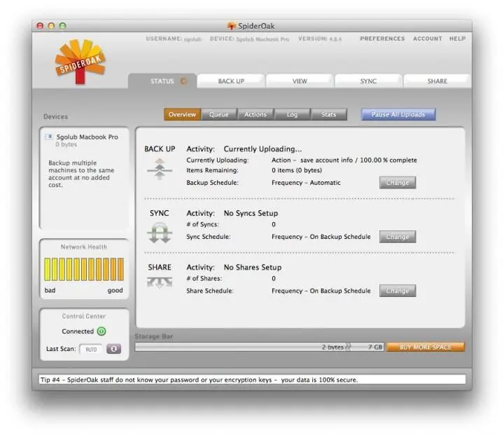Click the Storage Bar usage indicator
This screenshot has width=504, height=435.
pyautogui.click(x=260, y=347)
